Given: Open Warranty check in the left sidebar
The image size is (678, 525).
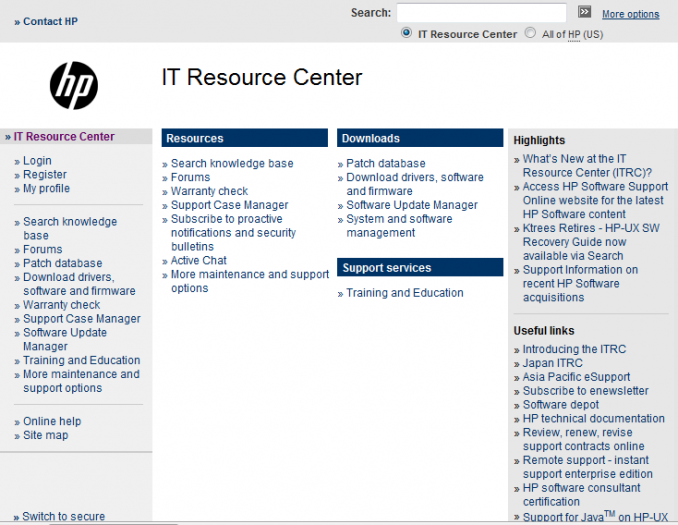Looking at the screenshot, I should click(61, 305).
